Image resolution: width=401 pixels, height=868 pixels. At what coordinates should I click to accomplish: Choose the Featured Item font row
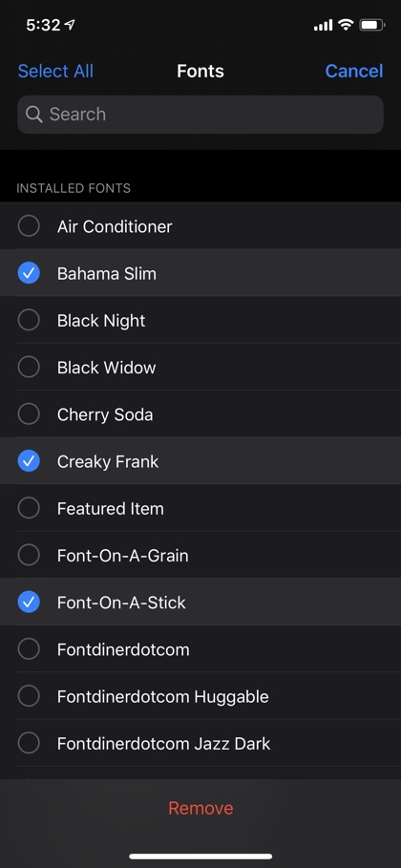click(200, 508)
